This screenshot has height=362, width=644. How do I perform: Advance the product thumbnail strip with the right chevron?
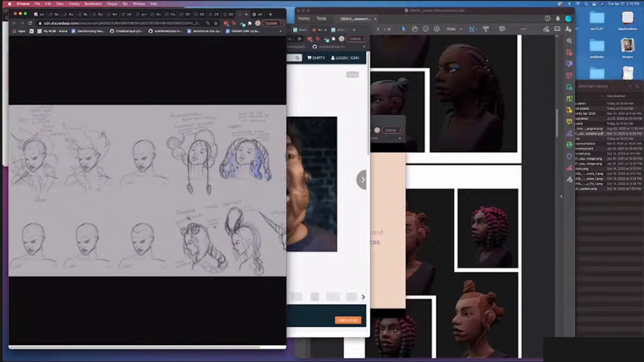363,297
